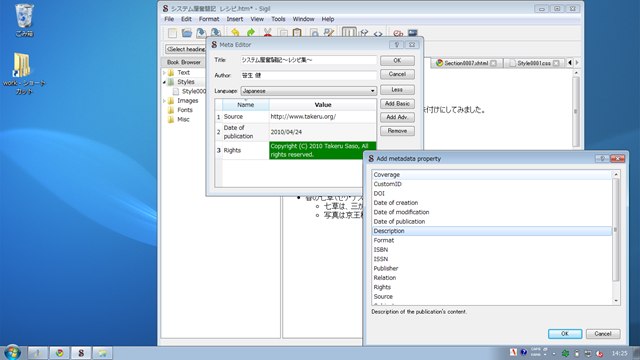Click the Add Adv. button

click(397, 117)
